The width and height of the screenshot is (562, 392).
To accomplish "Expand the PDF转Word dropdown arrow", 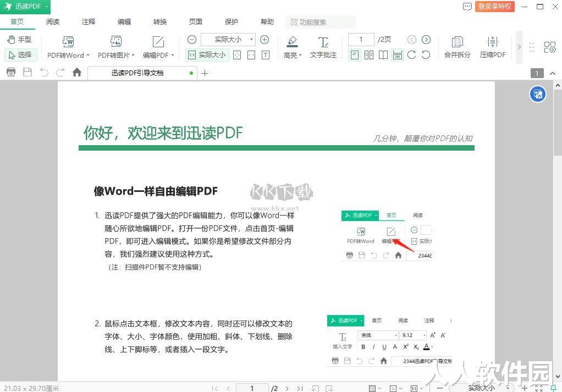I will pos(88,55).
